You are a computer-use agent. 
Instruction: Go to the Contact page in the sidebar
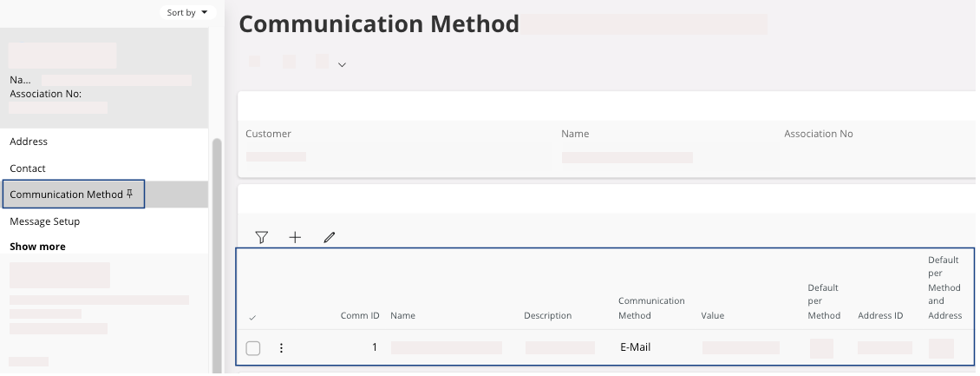28,168
